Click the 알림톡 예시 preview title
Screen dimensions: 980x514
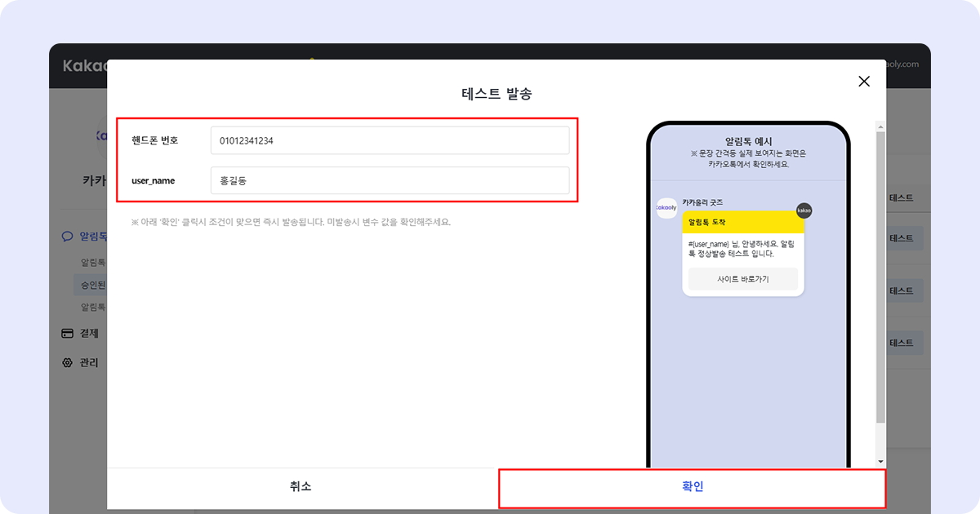click(749, 141)
